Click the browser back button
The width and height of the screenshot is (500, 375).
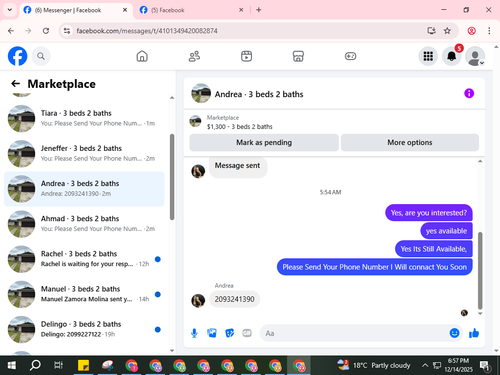pyautogui.click(x=11, y=31)
